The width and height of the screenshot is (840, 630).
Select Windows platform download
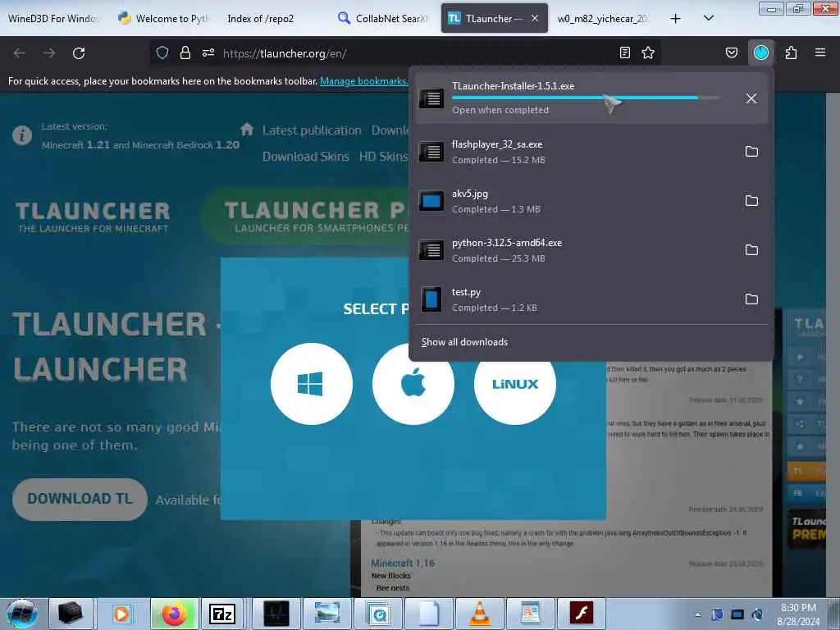click(311, 384)
